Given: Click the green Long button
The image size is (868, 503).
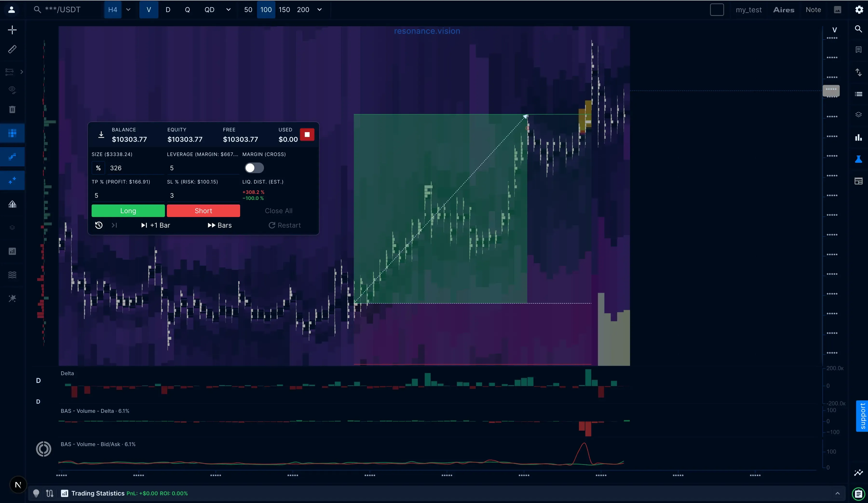Looking at the screenshot, I should click(x=128, y=211).
